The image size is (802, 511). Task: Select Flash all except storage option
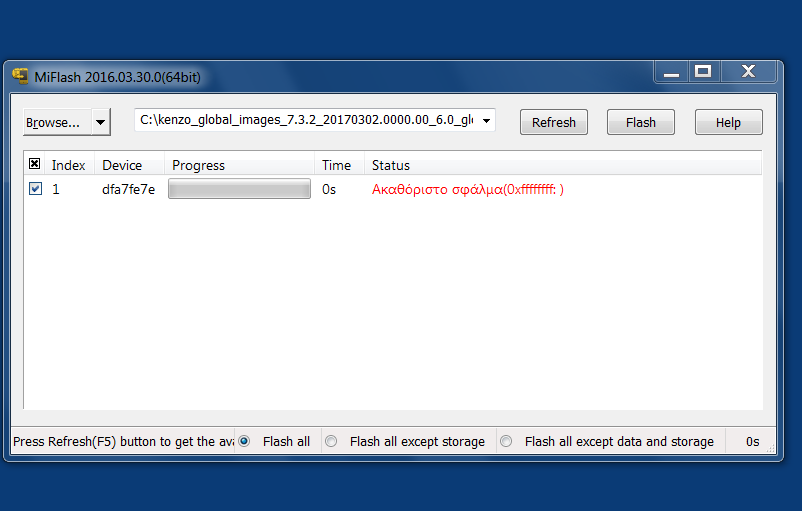[x=331, y=441]
